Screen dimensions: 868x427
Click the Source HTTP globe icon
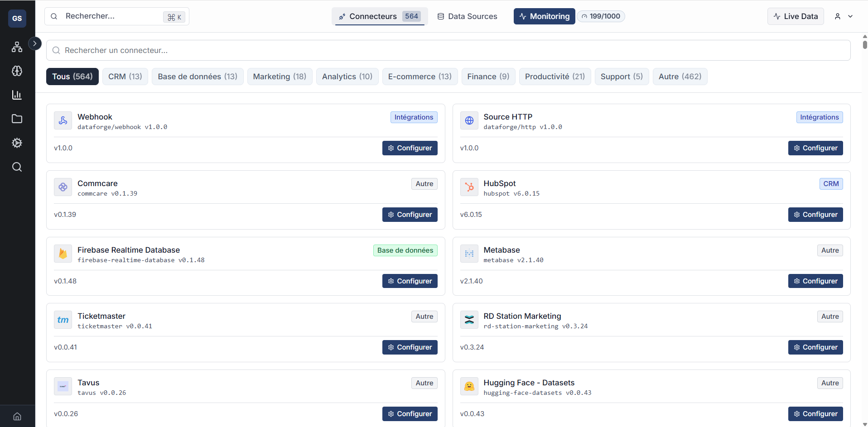469,120
